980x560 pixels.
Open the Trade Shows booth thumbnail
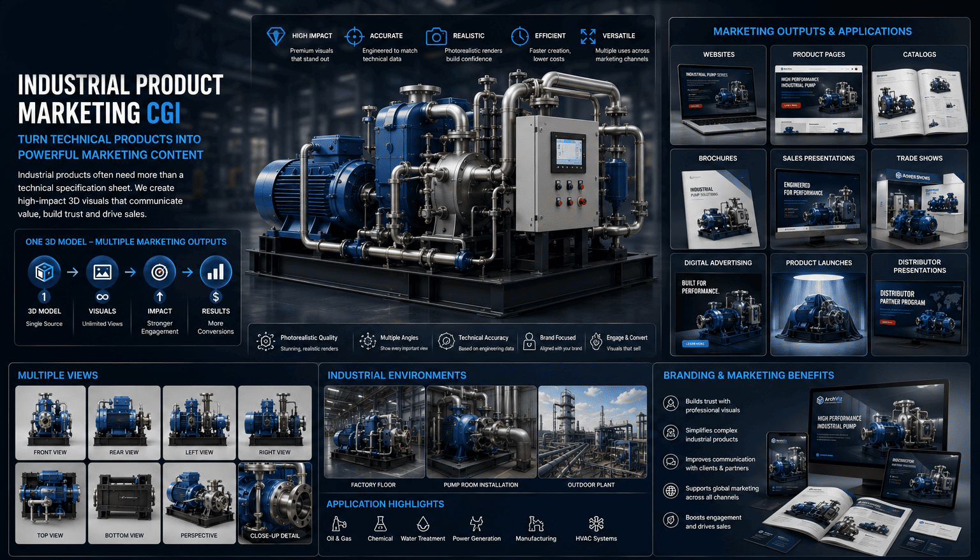tap(919, 207)
